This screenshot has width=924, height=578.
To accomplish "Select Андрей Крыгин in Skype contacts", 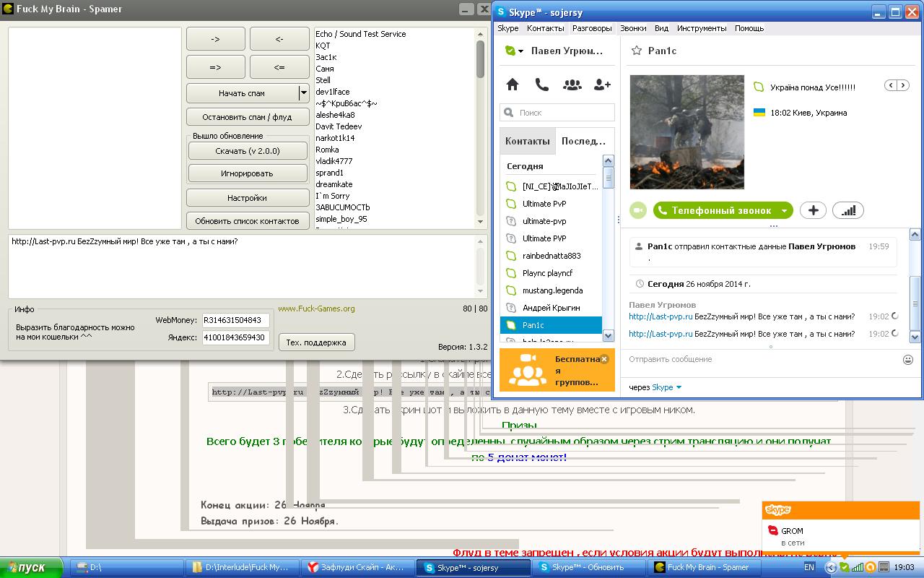I will click(x=551, y=308).
